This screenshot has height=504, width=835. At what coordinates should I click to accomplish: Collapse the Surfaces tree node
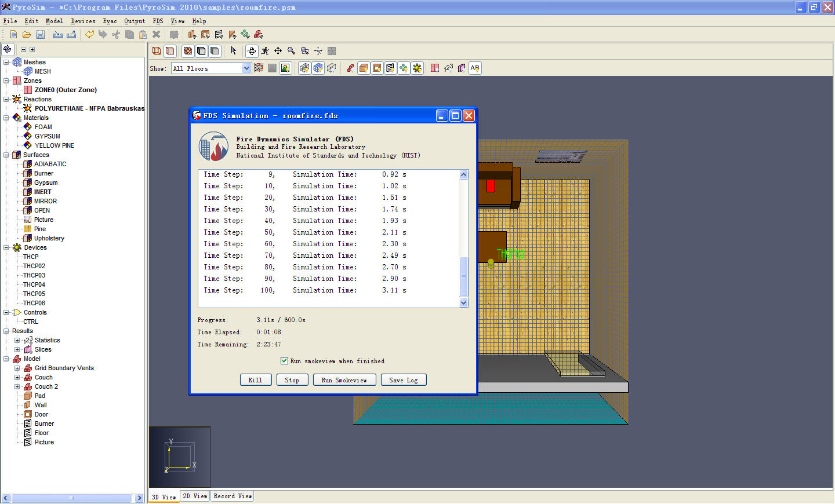(x=6, y=155)
